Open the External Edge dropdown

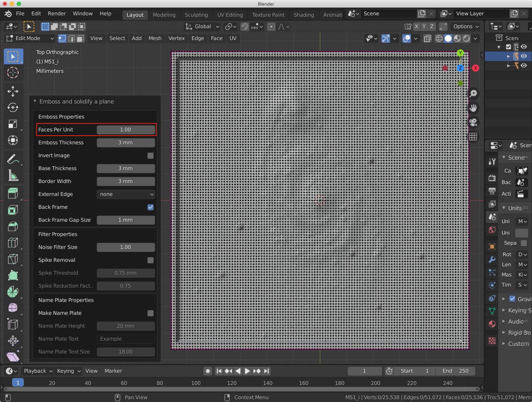click(x=126, y=194)
